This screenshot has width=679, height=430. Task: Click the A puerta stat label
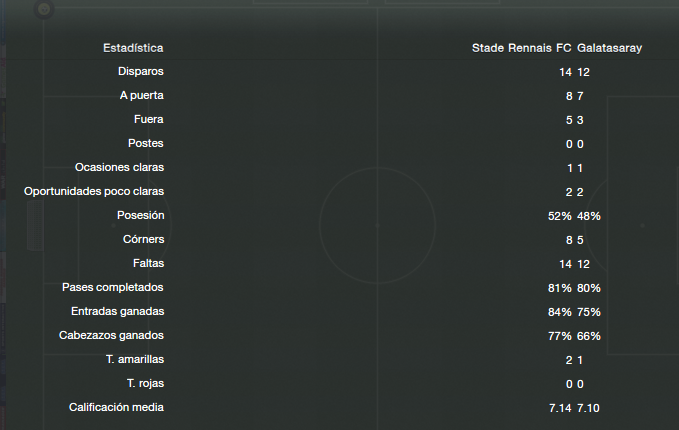tap(142, 96)
